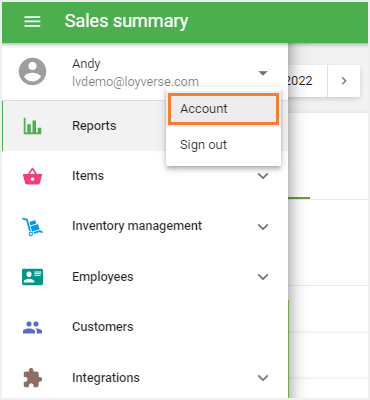Click the Integrations puzzle piece icon
Screen dimensions: 370x400
[x=32, y=378]
